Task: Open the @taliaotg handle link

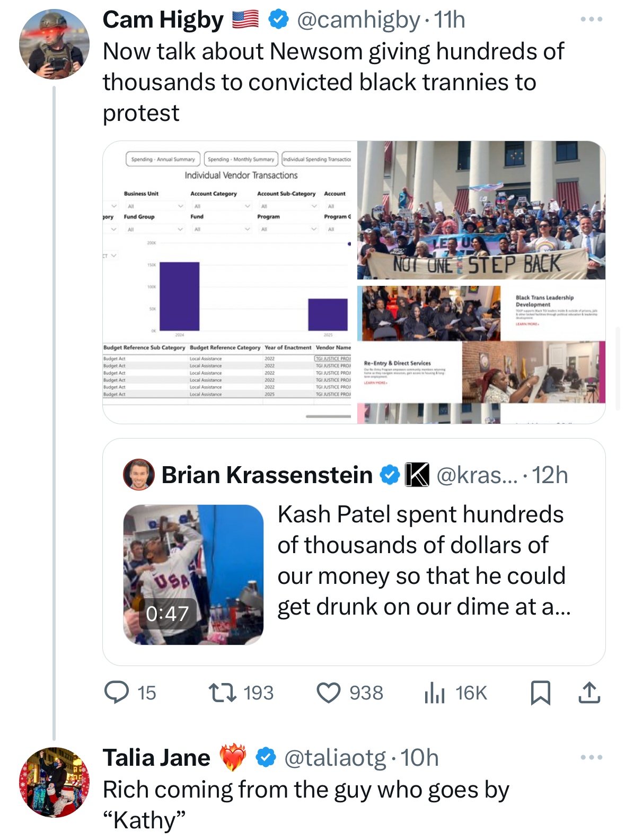Action: coord(335,758)
